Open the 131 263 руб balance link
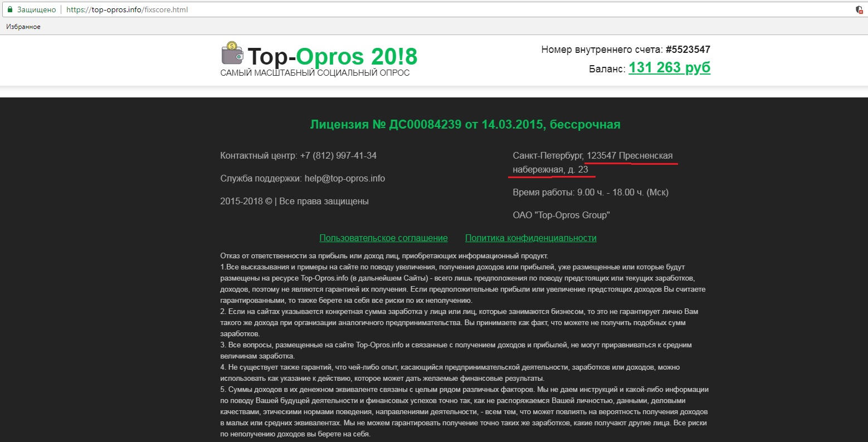The width and height of the screenshot is (868, 442). [x=669, y=68]
